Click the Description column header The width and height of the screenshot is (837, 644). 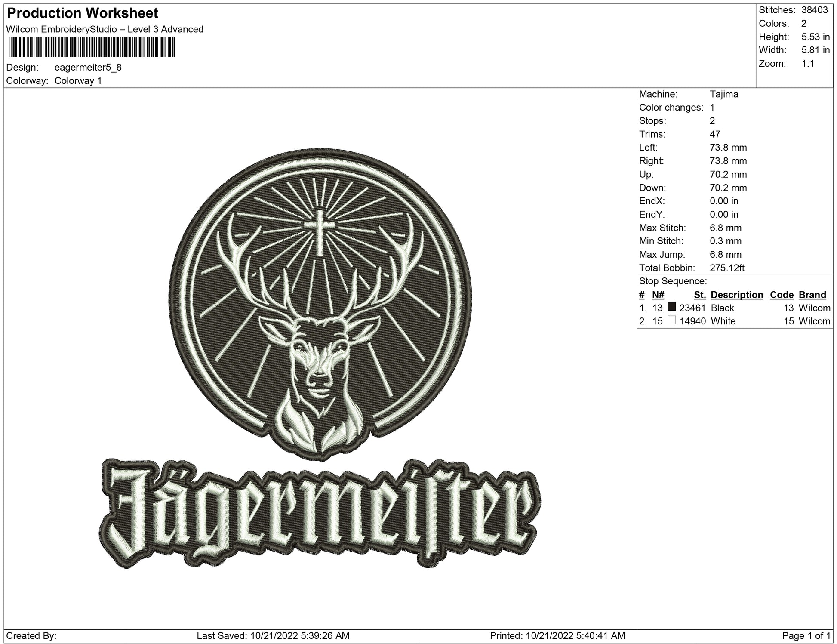[736, 295]
